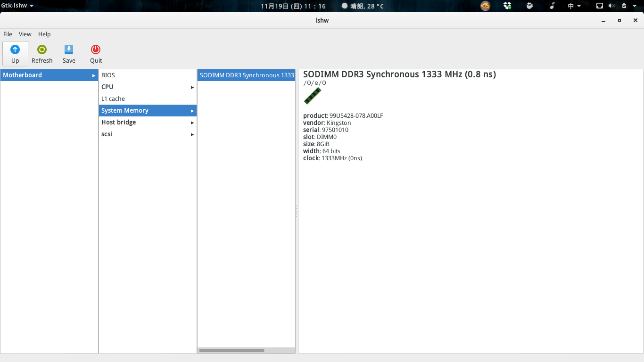644x362 pixels.
Task: Click the music note tray icon
Action: click(x=552, y=6)
